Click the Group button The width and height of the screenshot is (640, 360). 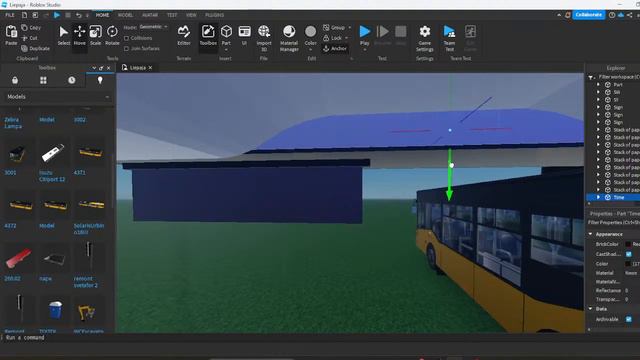tap(334, 27)
